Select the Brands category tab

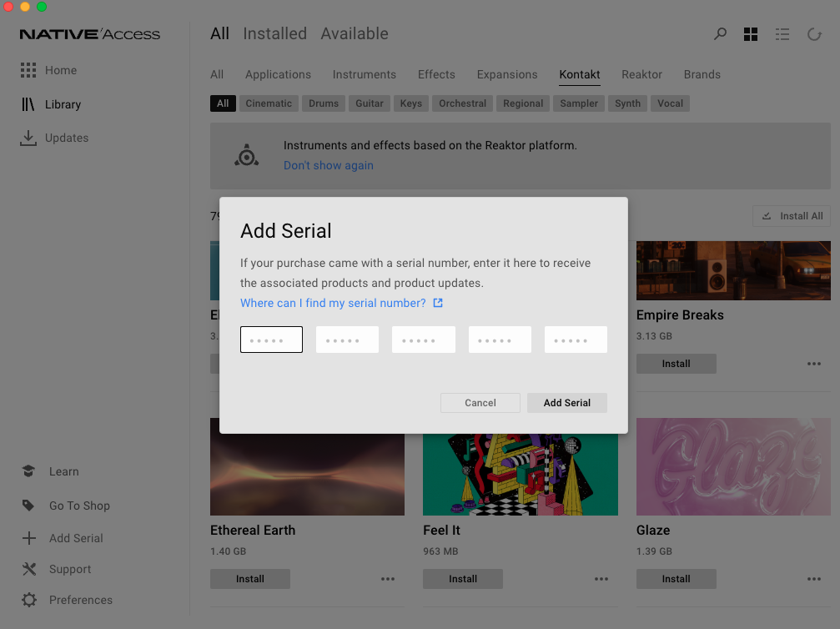[702, 74]
